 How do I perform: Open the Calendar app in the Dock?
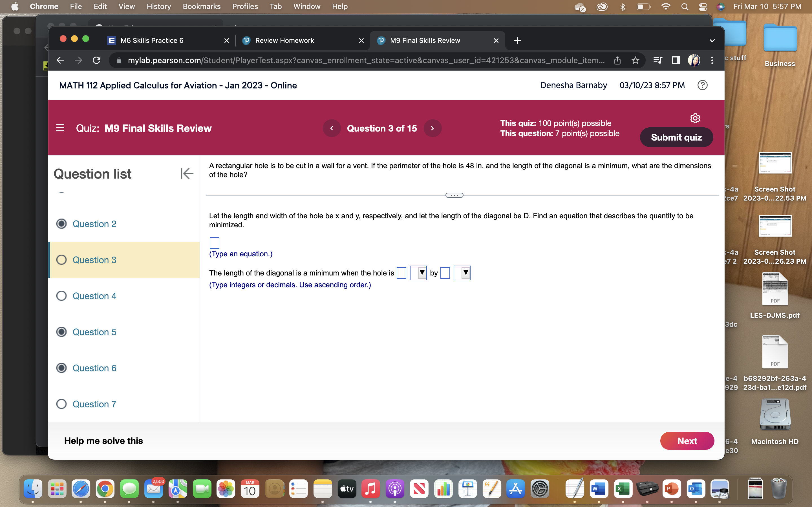250,489
